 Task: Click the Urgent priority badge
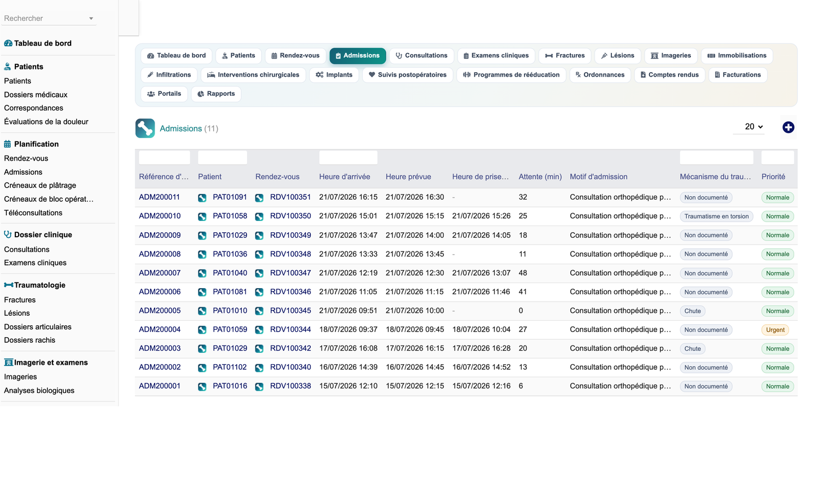click(775, 330)
